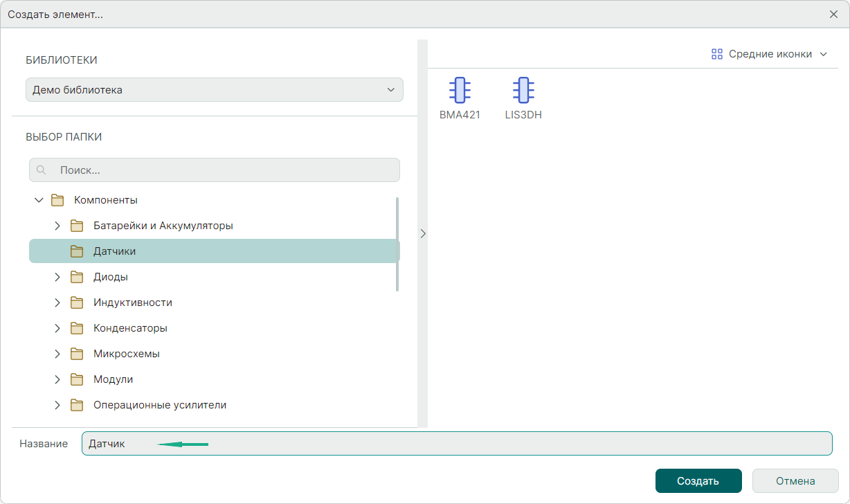Screen dimensions: 850x504
Task: Expand the Микросхемы folder
Action: [58, 354]
